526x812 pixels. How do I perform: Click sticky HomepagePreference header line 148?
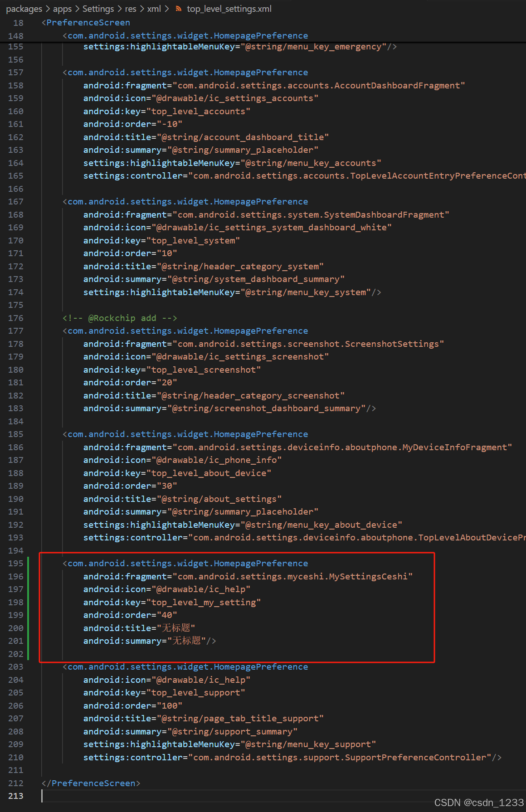tap(185, 36)
